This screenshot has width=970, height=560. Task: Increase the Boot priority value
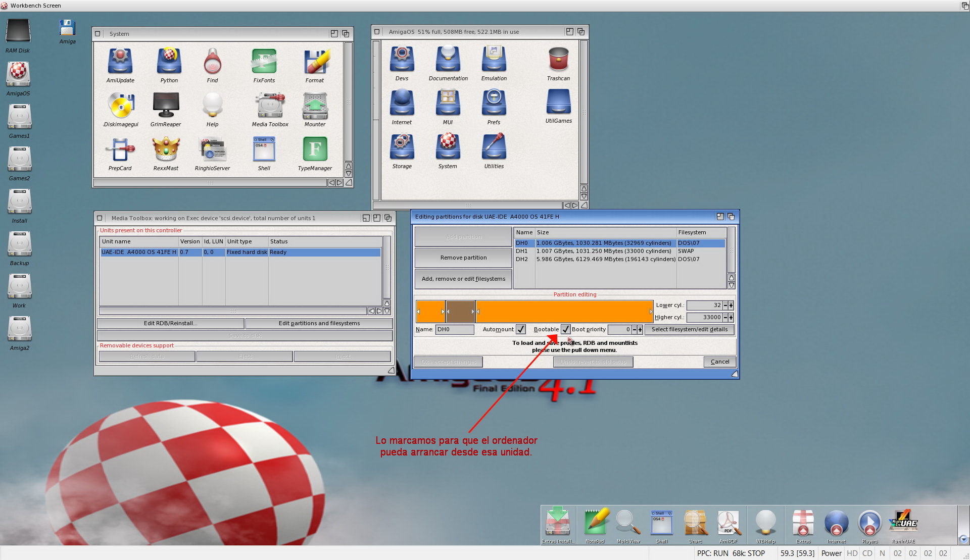[x=640, y=330]
